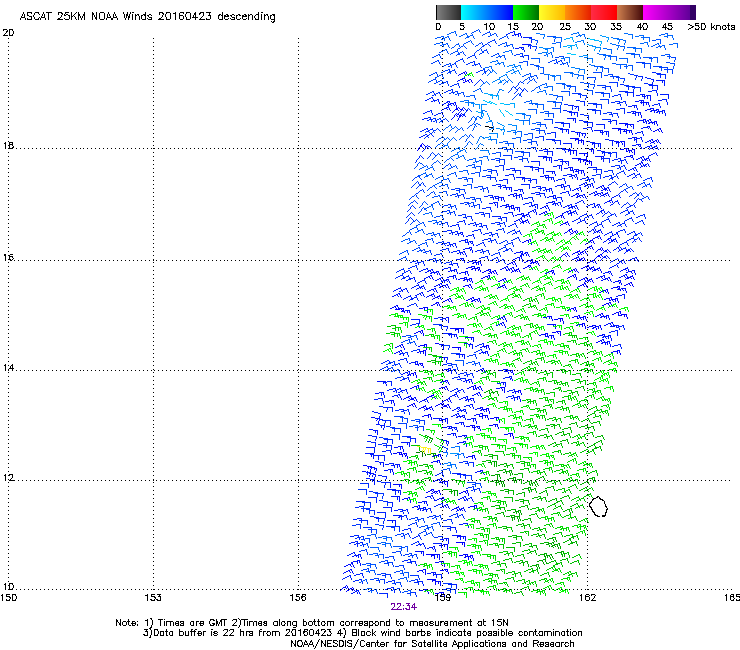Click the longitude 153 axis label
The width and height of the screenshot is (740, 650).
(153, 598)
